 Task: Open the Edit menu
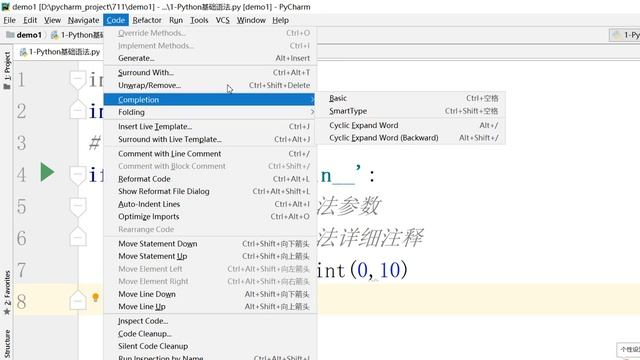[30, 20]
